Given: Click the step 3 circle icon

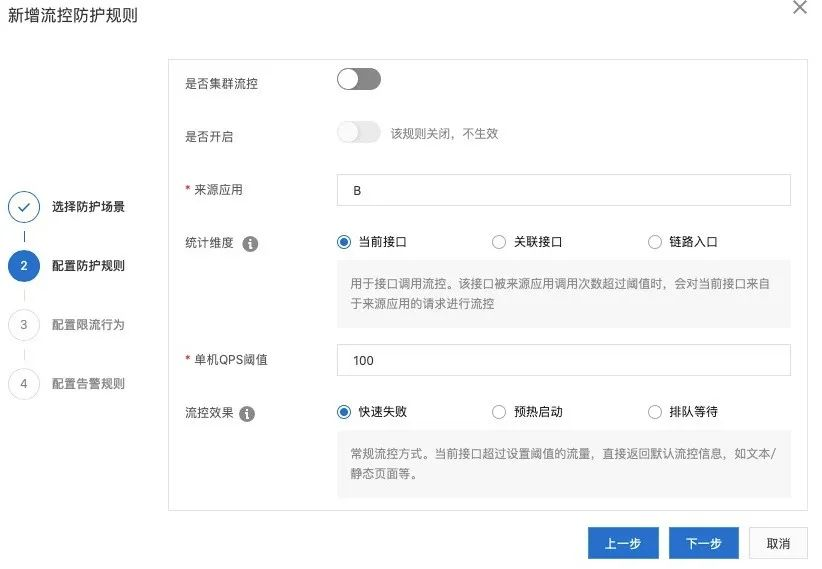Looking at the screenshot, I should point(24,325).
